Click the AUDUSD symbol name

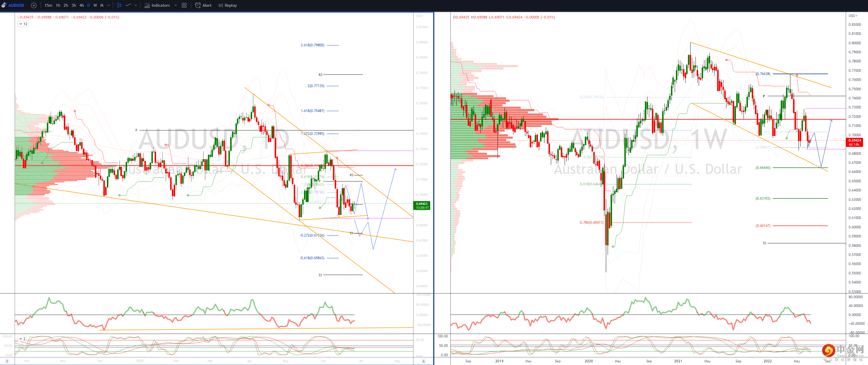coord(16,5)
